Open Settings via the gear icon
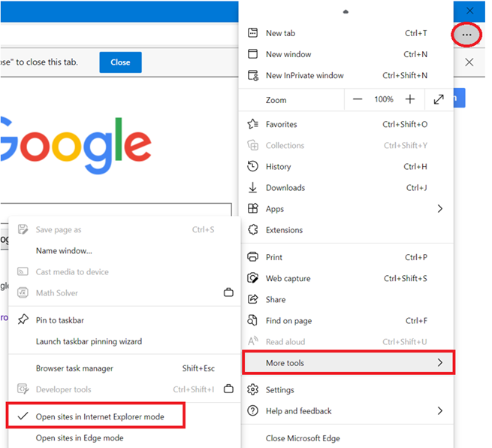This screenshot has height=448, width=492. [252, 389]
